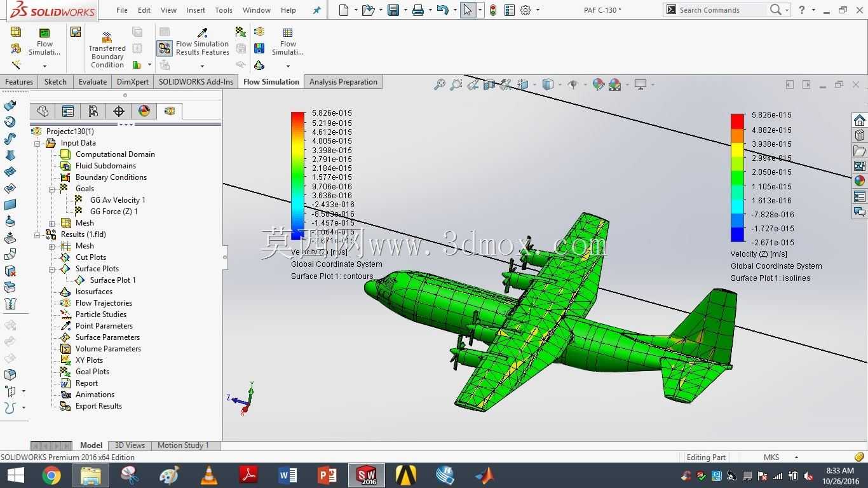Open the 3D Views tab
Screen dimensions: 868x488
(130, 445)
